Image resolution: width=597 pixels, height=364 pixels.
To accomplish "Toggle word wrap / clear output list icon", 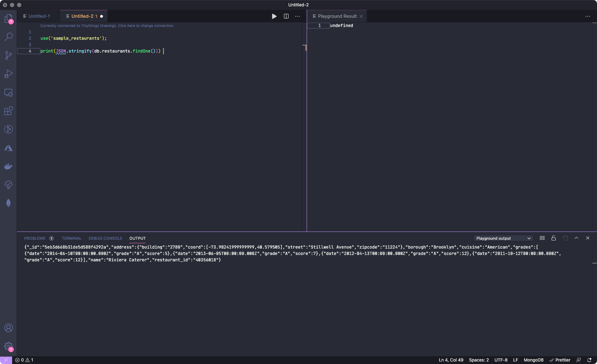I will (542, 238).
